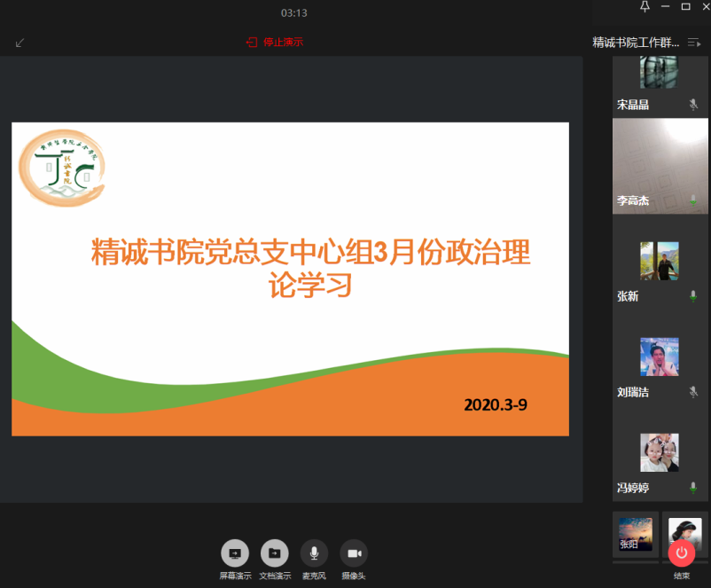Click the 精诚书院工作群 group title

(x=636, y=42)
